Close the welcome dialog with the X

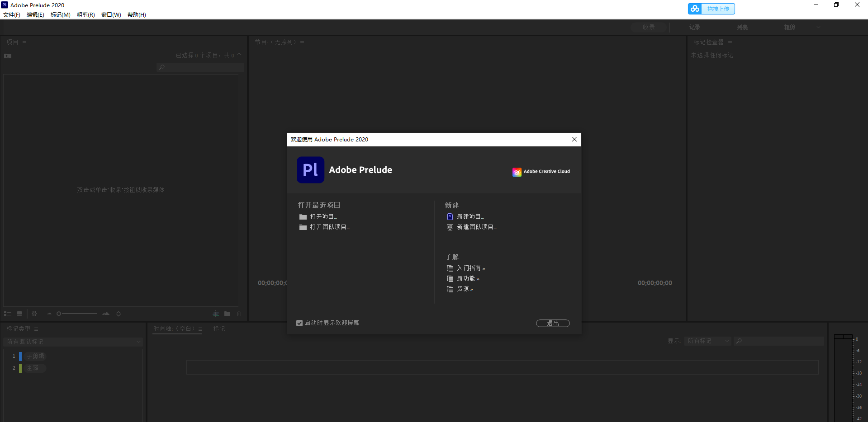574,139
